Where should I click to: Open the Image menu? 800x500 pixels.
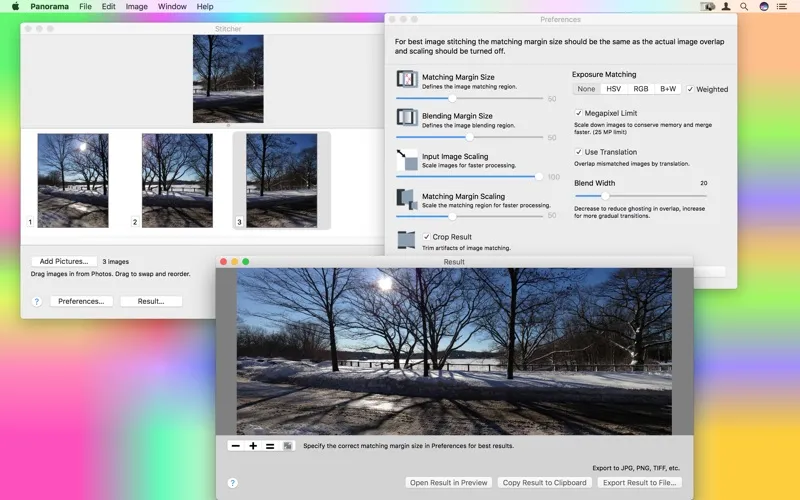[137, 6]
